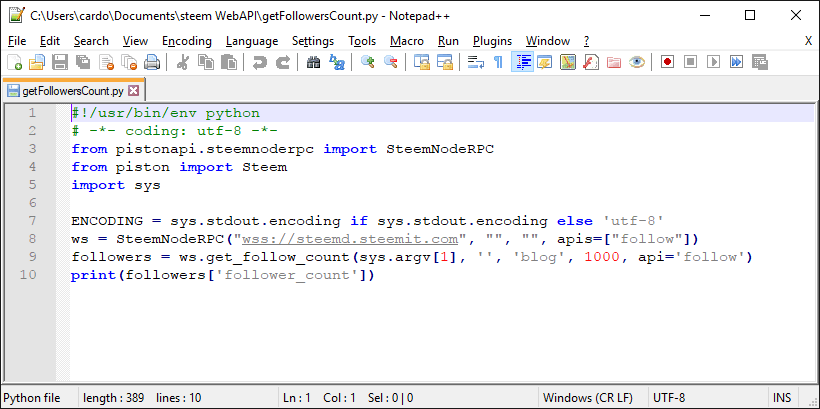Open the Run menu
Image resolution: width=820 pixels, height=409 pixels.
(448, 41)
